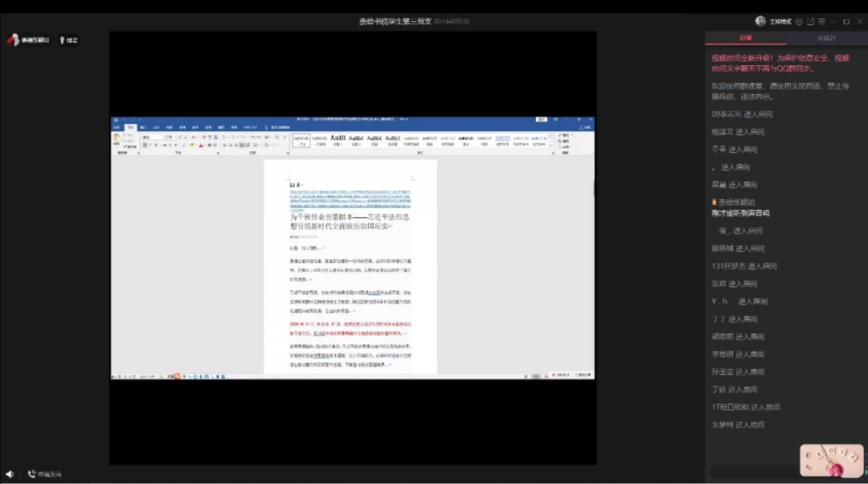868x484 pixels.
Task: Toggle center alignment in Word paragraph group
Action: click(231, 146)
